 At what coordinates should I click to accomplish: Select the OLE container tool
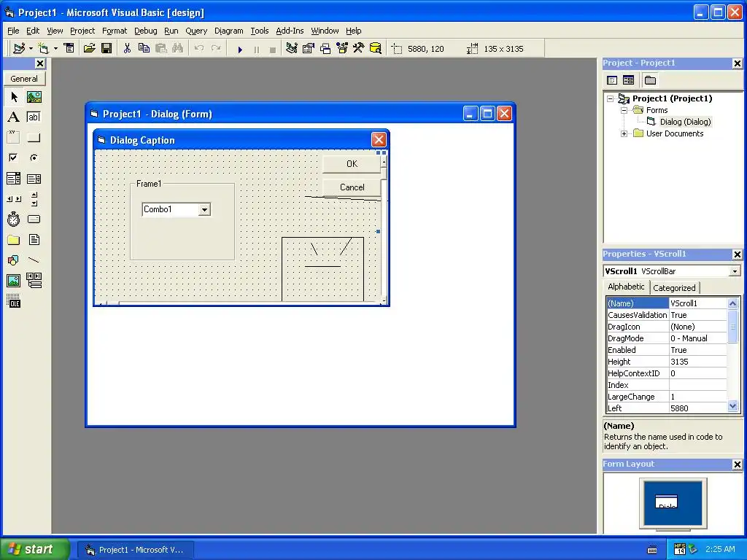click(14, 301)
